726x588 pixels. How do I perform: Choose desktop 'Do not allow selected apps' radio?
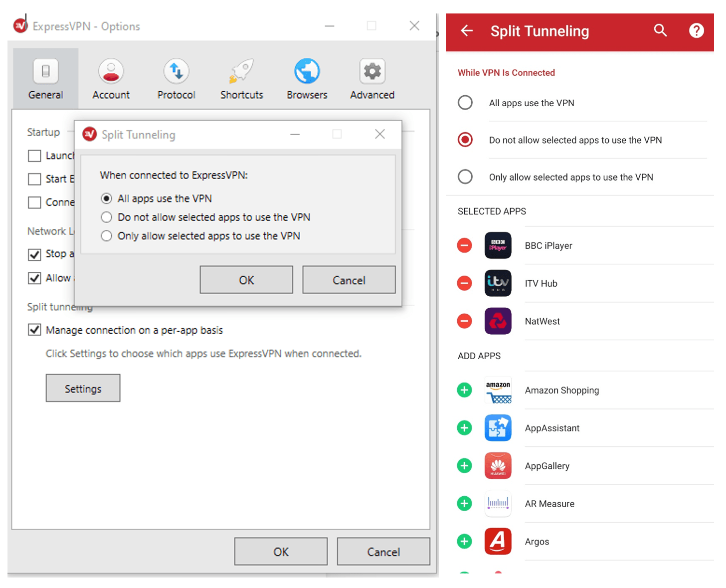[x=106, y=217]
